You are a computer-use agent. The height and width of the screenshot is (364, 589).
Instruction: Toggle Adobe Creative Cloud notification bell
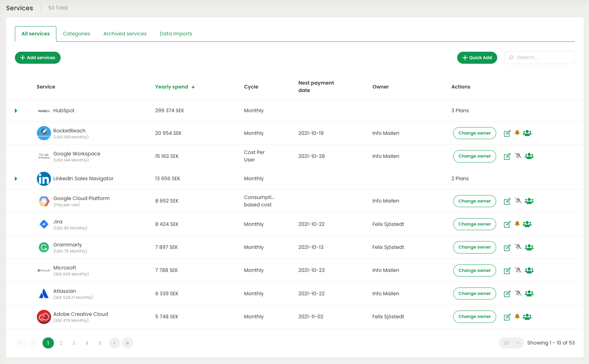517,317
